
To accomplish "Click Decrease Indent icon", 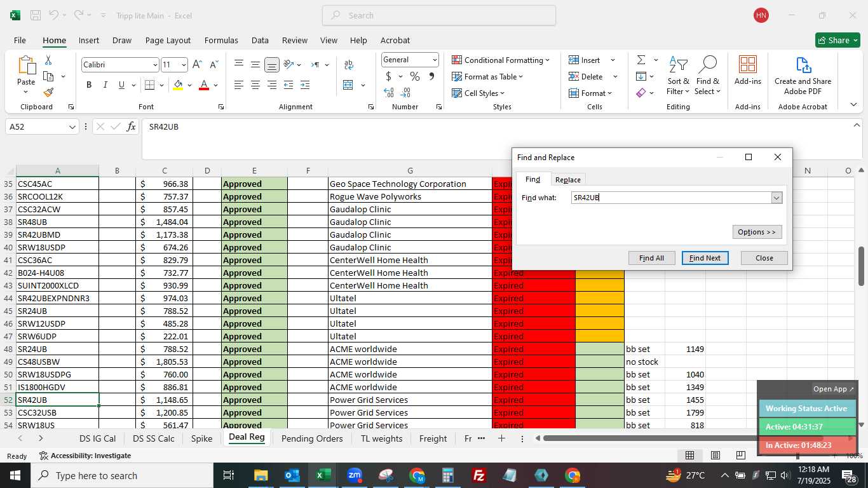I will 288,85.
